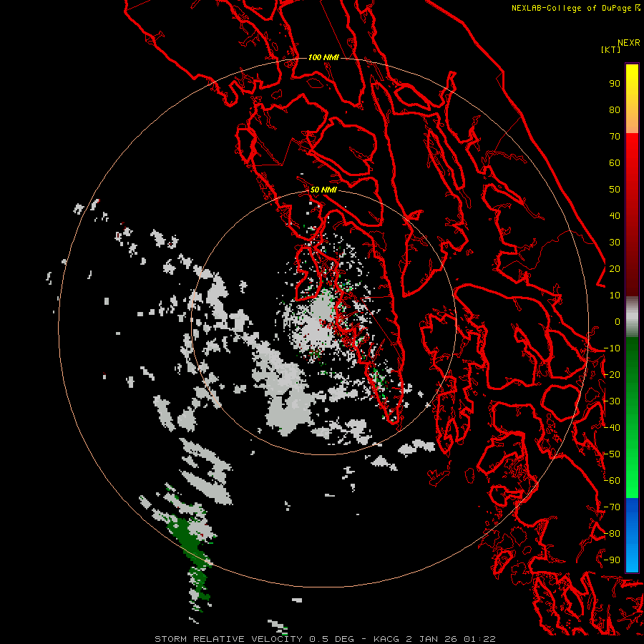644x644 pixels.
Task: Click the NEXR legend heading
Action: (628, 43)
